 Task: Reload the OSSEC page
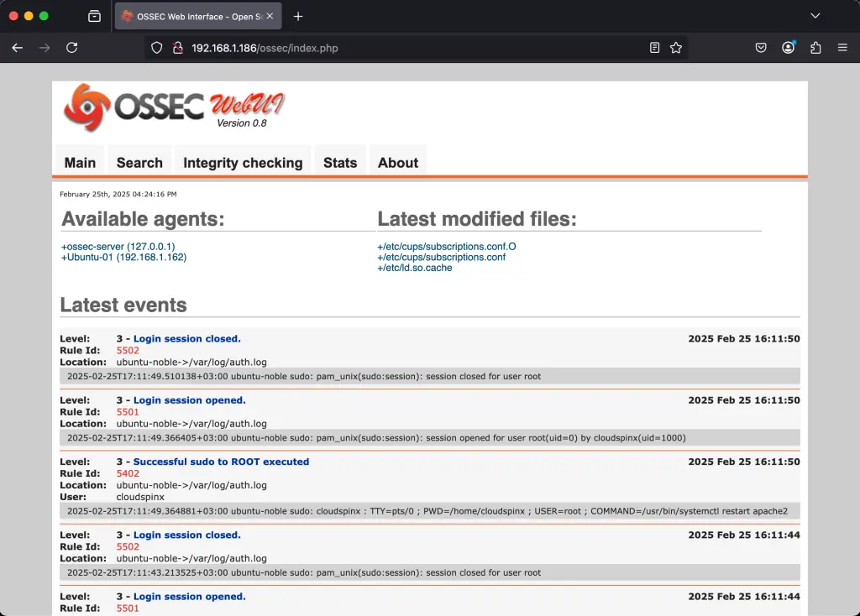[x=72, y=48]
